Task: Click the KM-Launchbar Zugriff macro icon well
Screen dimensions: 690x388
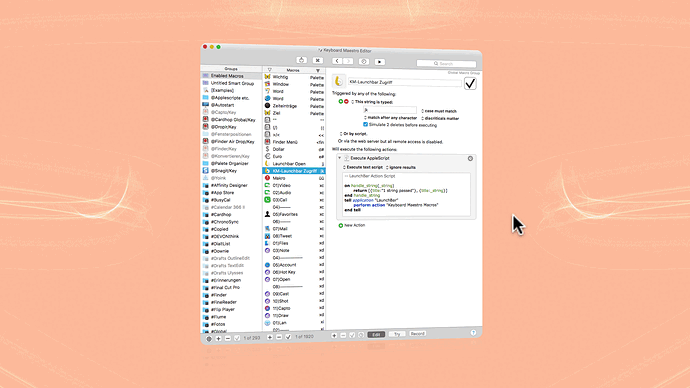Action: point(338,81)
